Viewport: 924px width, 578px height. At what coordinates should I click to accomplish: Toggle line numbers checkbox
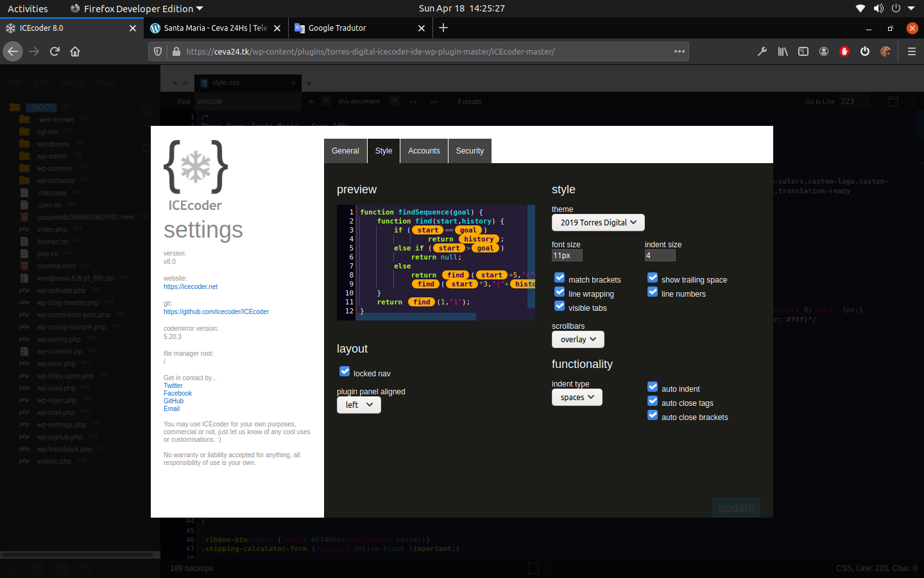point(653,292)
